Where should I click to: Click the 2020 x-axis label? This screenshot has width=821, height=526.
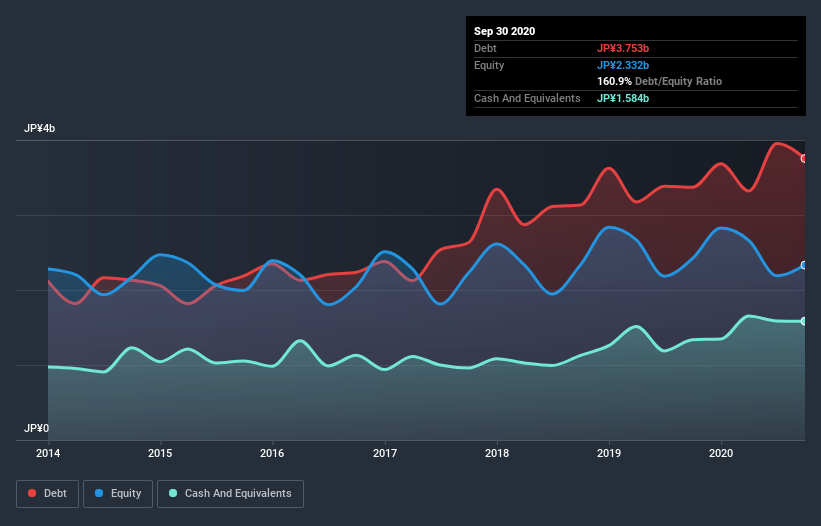721,453
